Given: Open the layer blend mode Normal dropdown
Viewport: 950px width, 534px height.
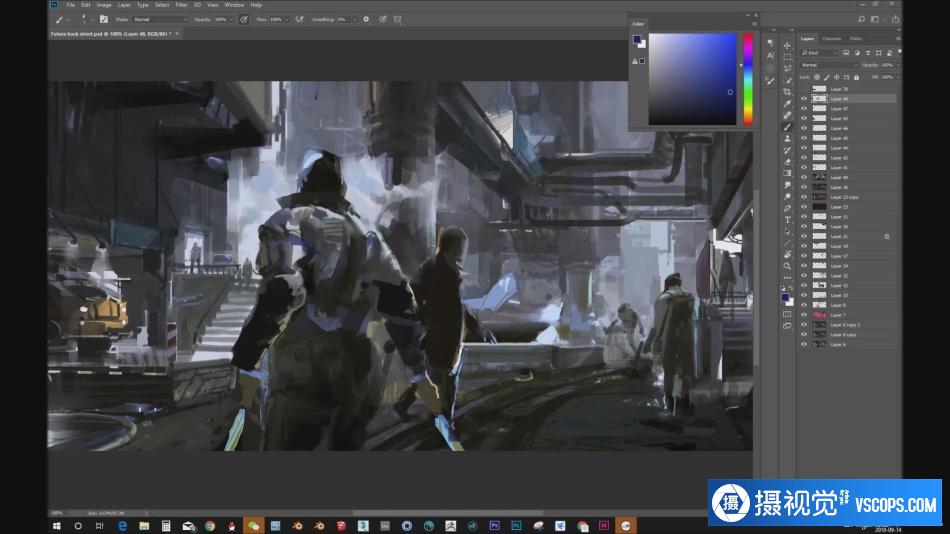Looking at the screenshot, I should click(x=828, y=65).
